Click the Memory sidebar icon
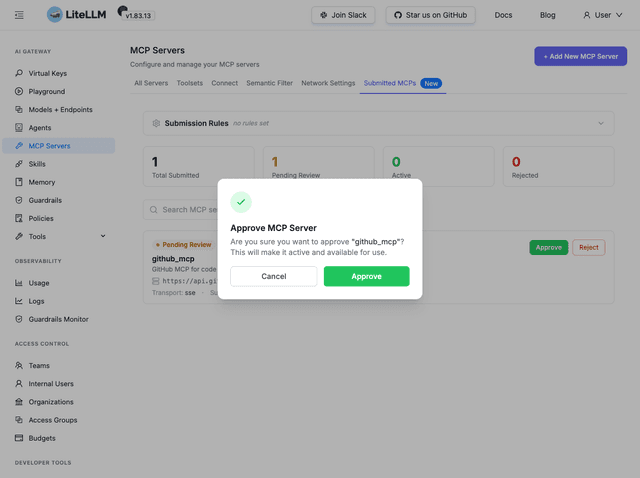Screen dimensions: 640x478 pos(19,182)
